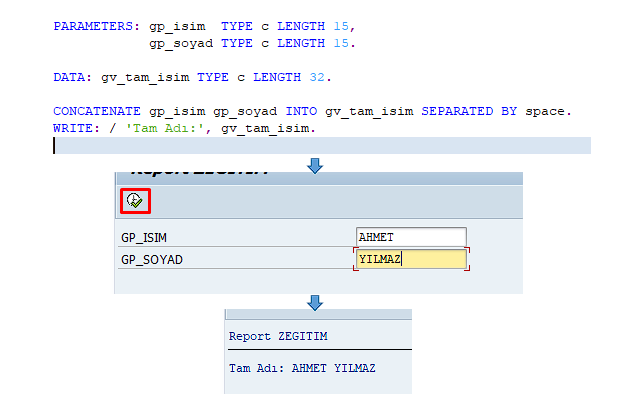Click the first blue down arrow below code

point(316,165)
